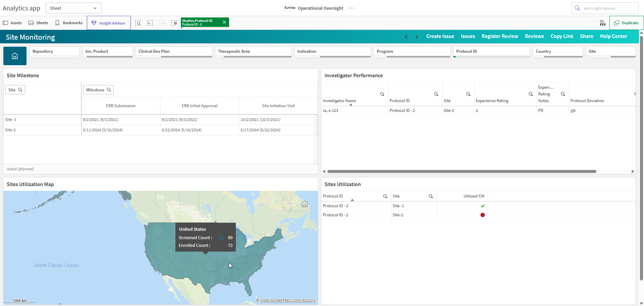This screenshot has width=644, height=306.
Task: Open the Repository filter
Action: coord(55,52)
